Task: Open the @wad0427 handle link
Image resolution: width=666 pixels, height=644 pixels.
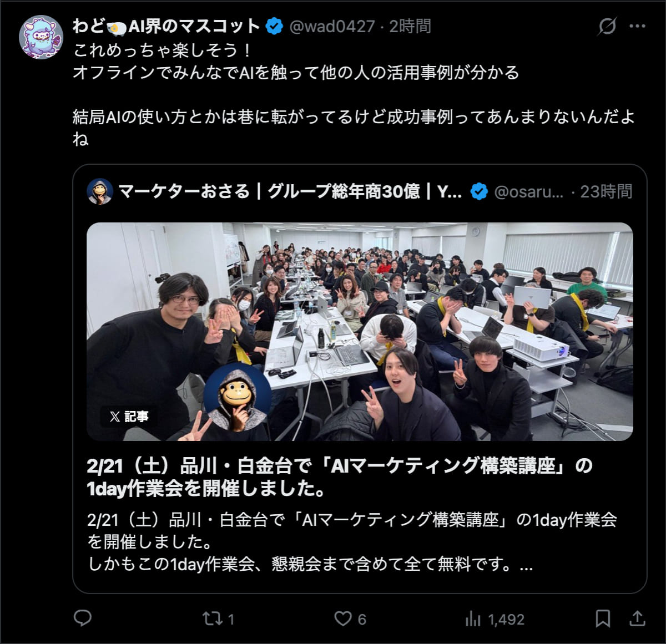Action: tap(332, 26)
